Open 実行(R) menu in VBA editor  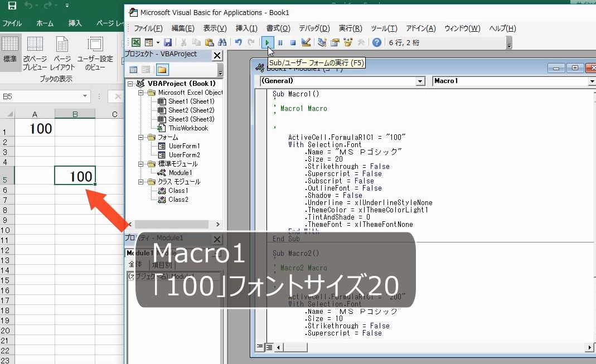coord(351,28)
